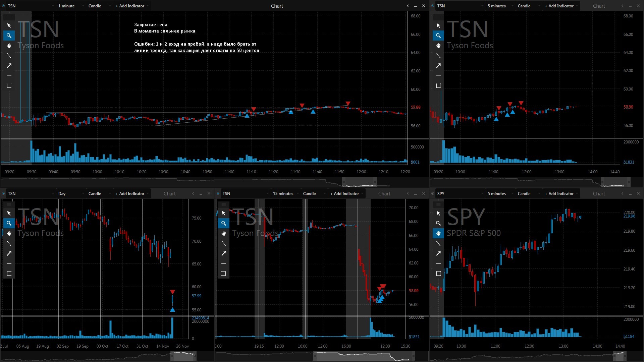Activate the hand pan tool in SPY chart

click(438, 233)
